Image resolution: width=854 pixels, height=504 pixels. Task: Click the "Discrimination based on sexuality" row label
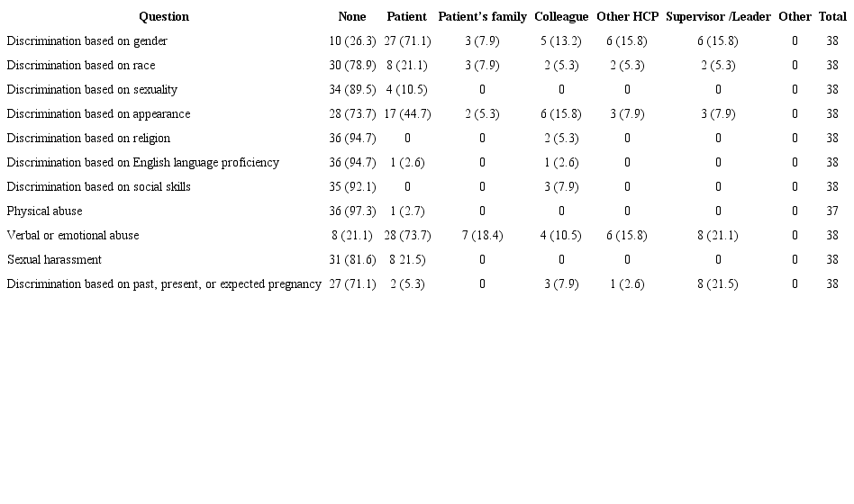(x=92, y=90)
